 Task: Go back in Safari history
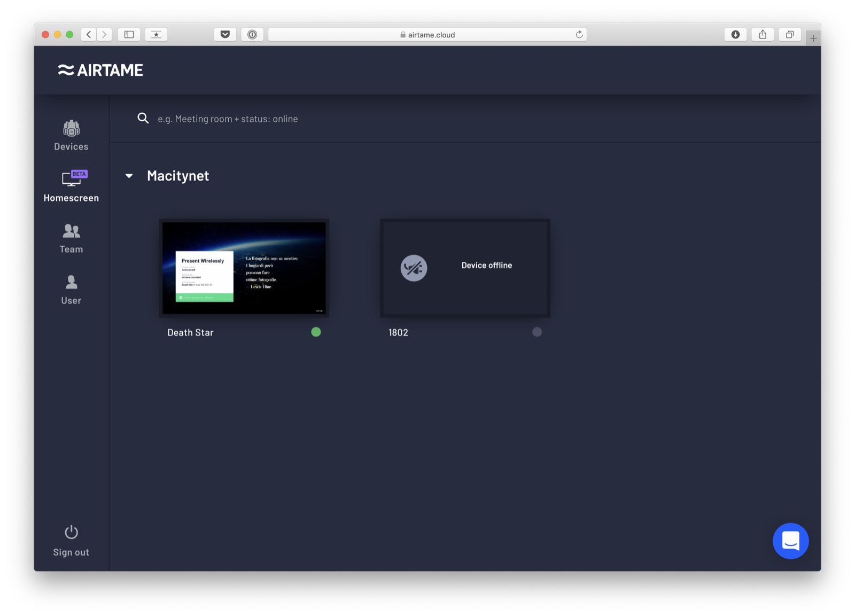(89, 35)
